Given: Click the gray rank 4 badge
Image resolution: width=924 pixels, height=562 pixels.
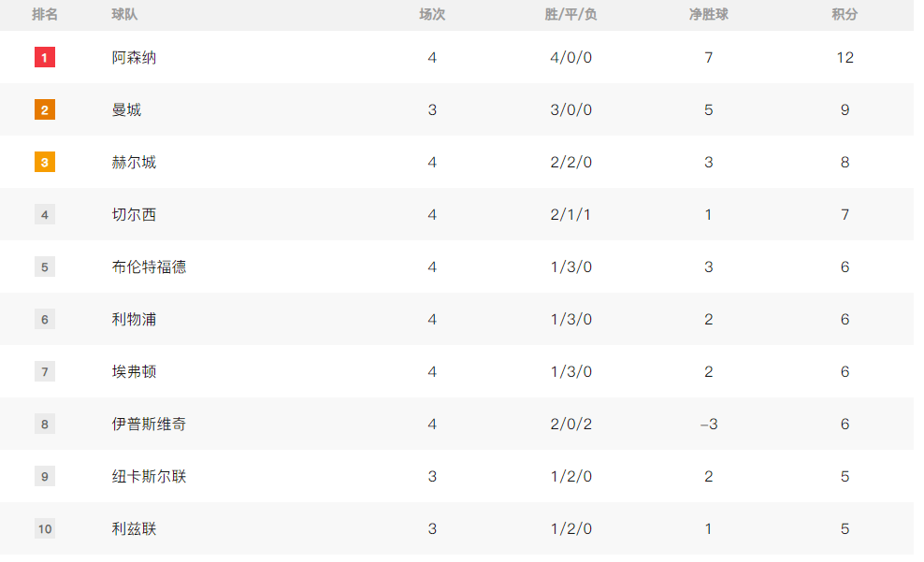Looking at the screenshot, I should (45, 214).
